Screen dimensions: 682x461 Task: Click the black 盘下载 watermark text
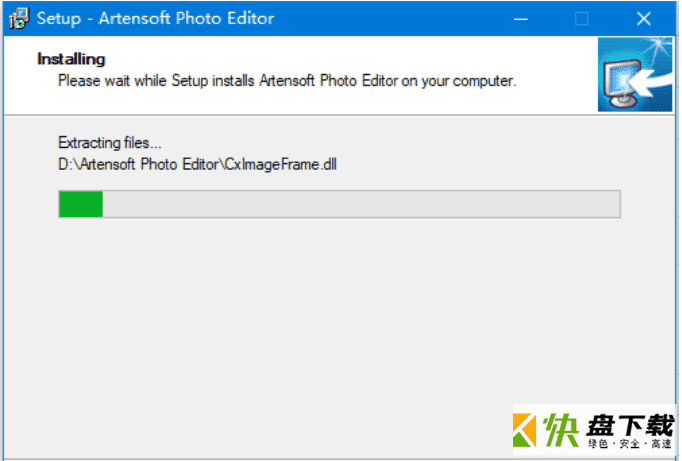[630, 425]
